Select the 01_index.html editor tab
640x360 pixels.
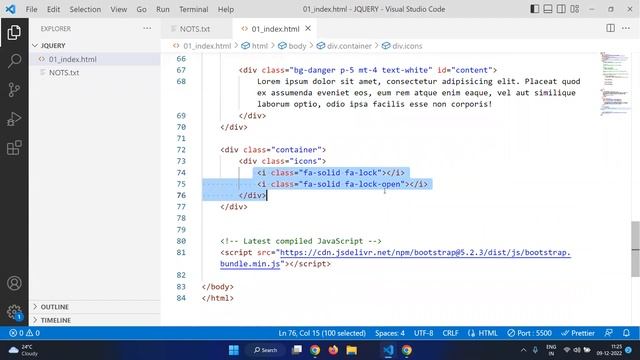pyautogui.click(x=275, y=29)
